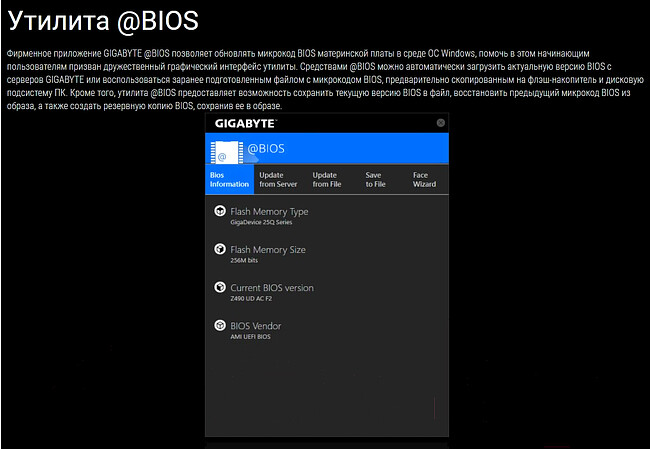Select the 'Z490 UD AC F2' value
Image resolution: width=650 pixels, height=449 pixels.
[251, 299]
